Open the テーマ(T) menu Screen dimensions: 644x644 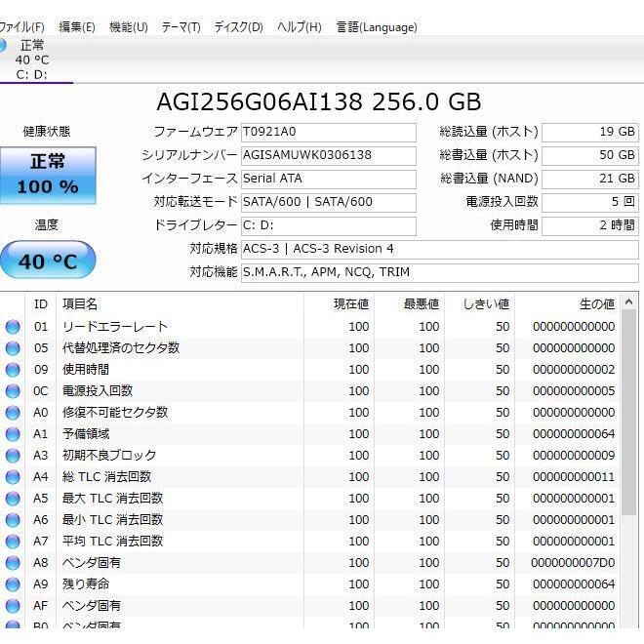coord(181,27)
